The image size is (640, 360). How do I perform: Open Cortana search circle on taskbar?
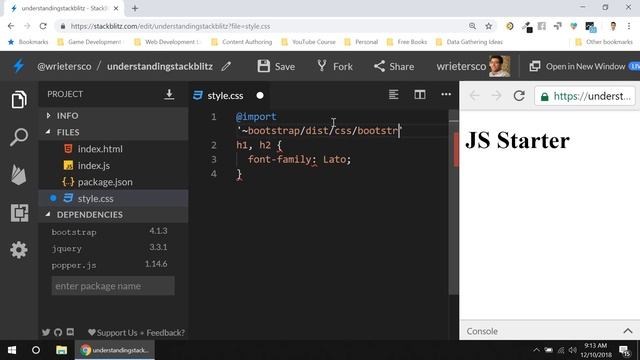[x=36, y=350]
